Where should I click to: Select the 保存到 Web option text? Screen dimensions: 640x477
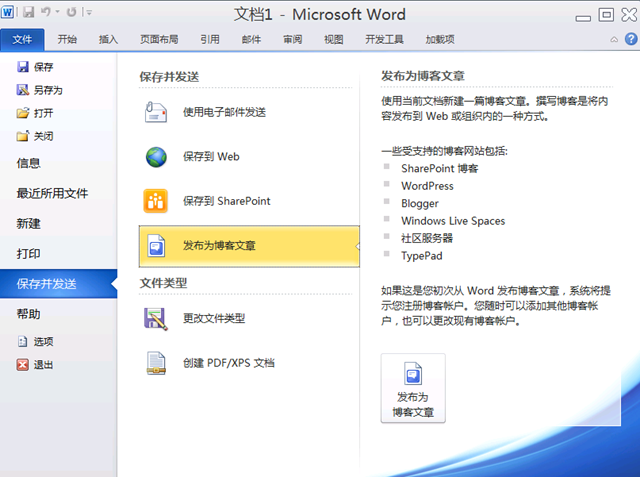[x=211, y=157]
